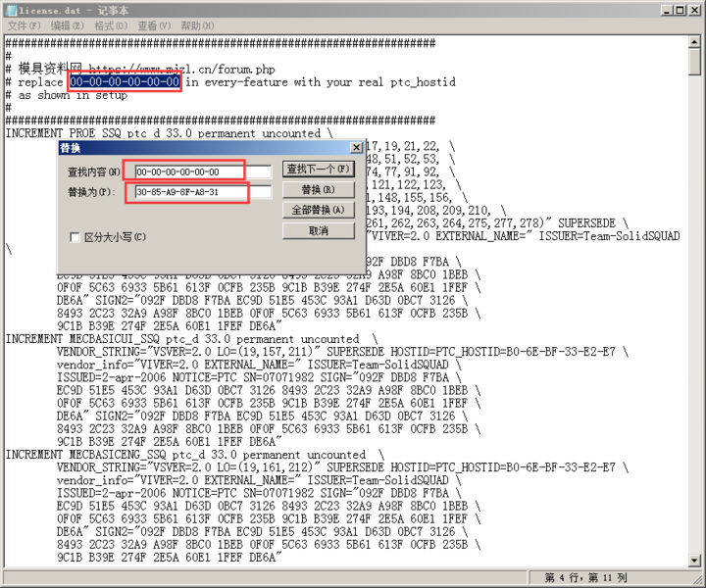Click the scrollbar up arrow
This screenshot has height=588, width=706.
(x=694, y=42)
